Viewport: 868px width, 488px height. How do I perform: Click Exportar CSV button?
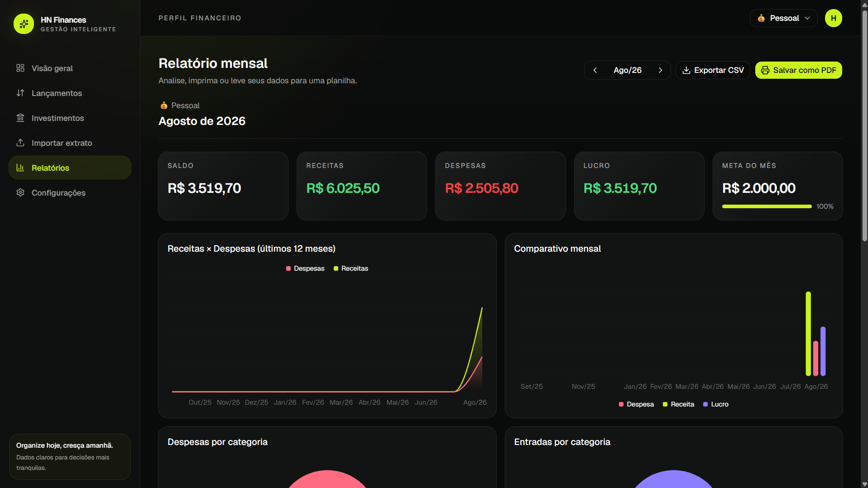click(x=713, y=70)
